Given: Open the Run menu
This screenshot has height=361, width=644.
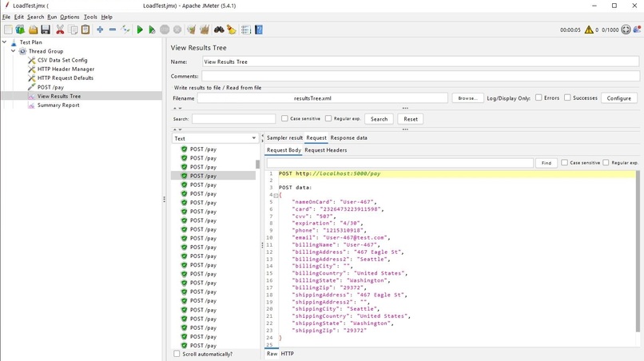Looking at the screenshot, I should point(52,17).
